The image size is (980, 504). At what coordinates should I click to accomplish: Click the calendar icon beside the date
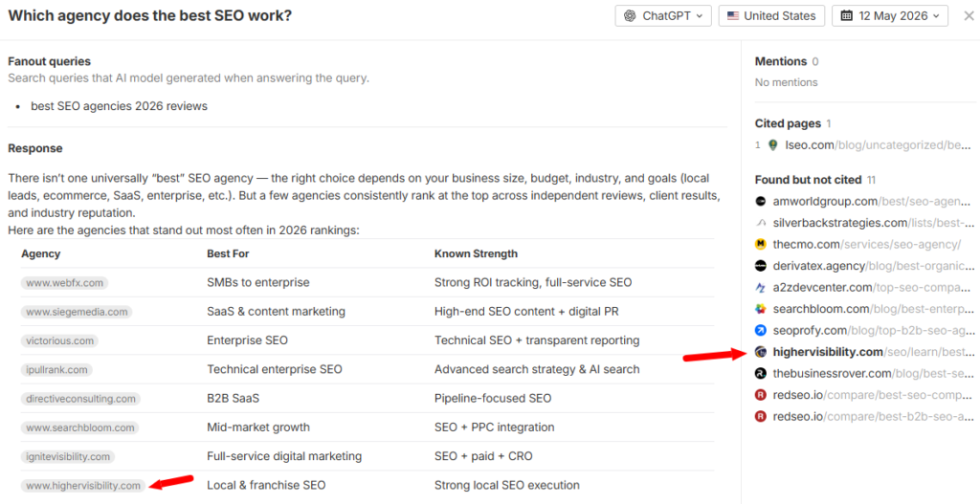846,15
